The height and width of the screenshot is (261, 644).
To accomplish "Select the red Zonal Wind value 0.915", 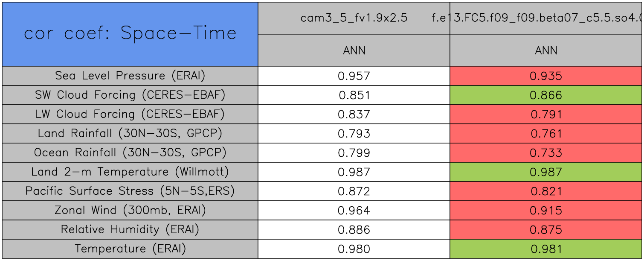I will 546,211.
